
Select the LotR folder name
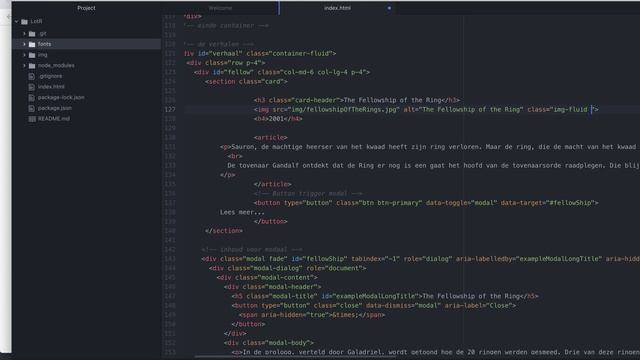point(36,21)
